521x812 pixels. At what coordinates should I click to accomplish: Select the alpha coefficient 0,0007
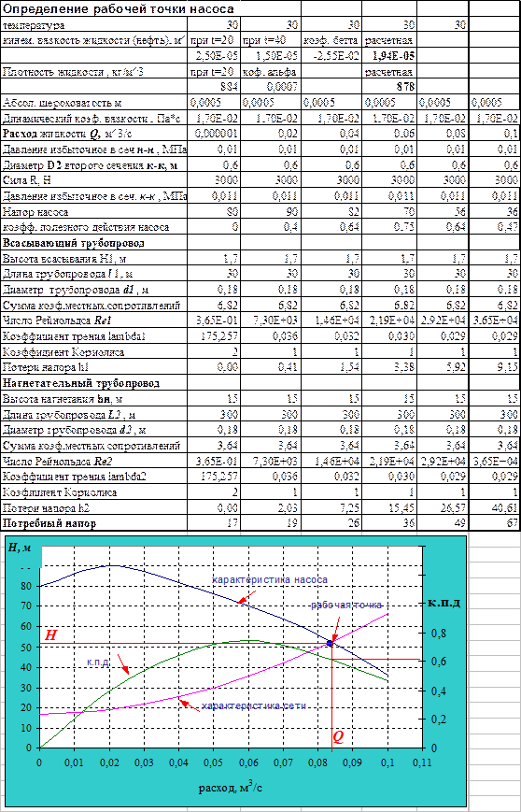click(x=281, y=87)
